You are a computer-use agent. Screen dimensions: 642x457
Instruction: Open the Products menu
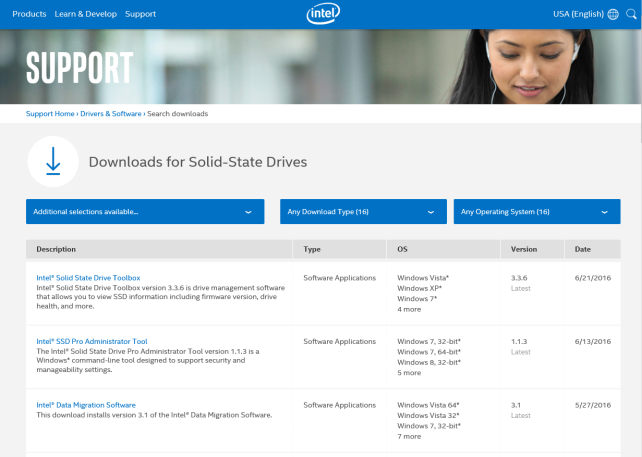coord(29,14)
